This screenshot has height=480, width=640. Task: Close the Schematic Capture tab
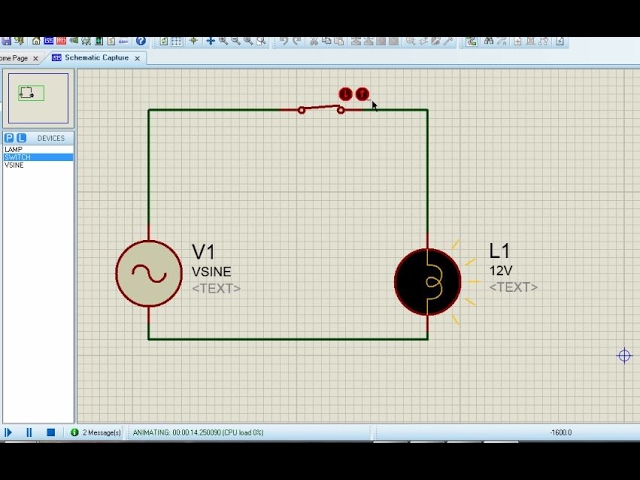[138, 58]
